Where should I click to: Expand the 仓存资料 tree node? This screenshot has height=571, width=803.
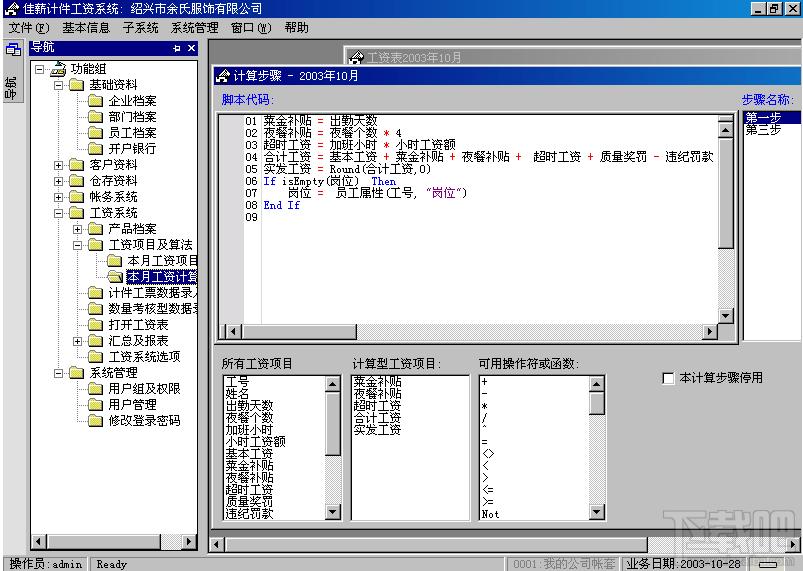[x=58, y=181]
